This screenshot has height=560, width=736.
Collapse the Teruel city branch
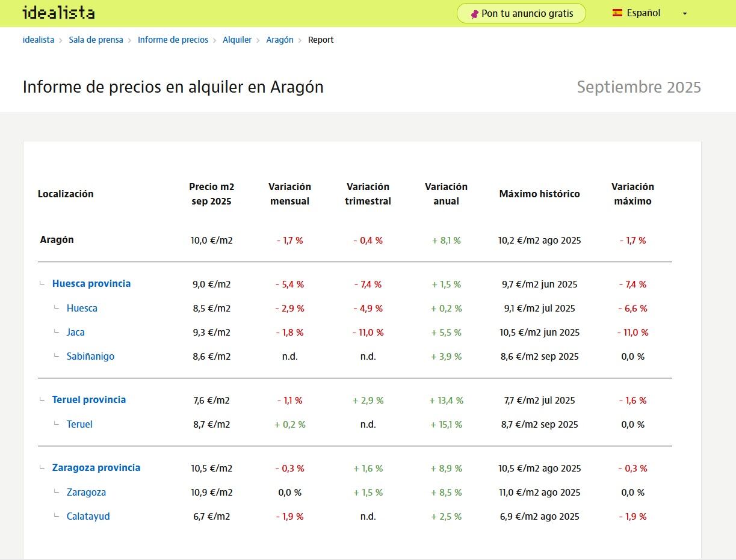coord(56,423)
